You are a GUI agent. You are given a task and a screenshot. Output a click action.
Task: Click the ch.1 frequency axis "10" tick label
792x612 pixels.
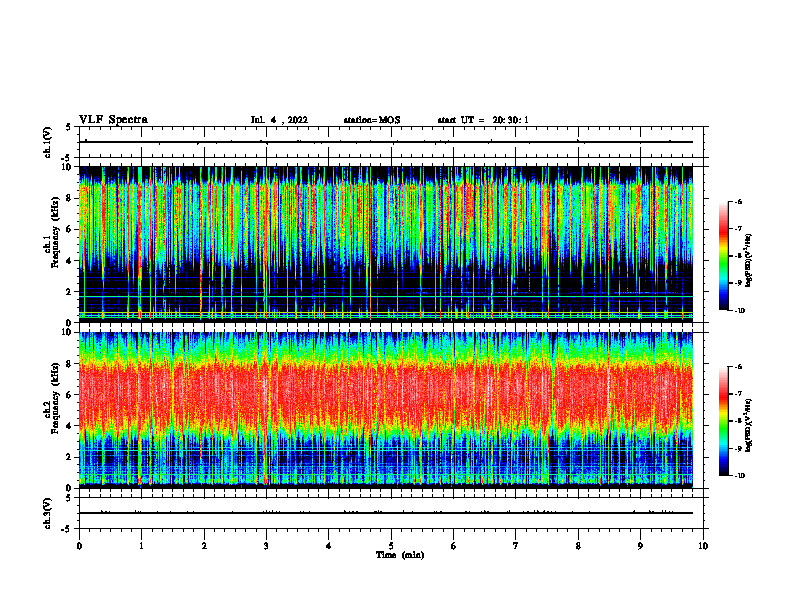click(66, 167)
